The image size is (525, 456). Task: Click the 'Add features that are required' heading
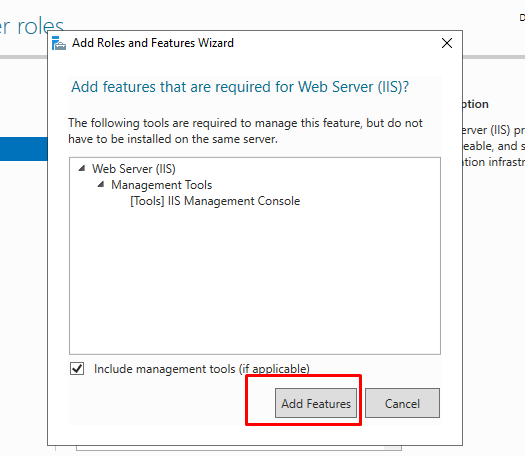(x=240, y=87)
